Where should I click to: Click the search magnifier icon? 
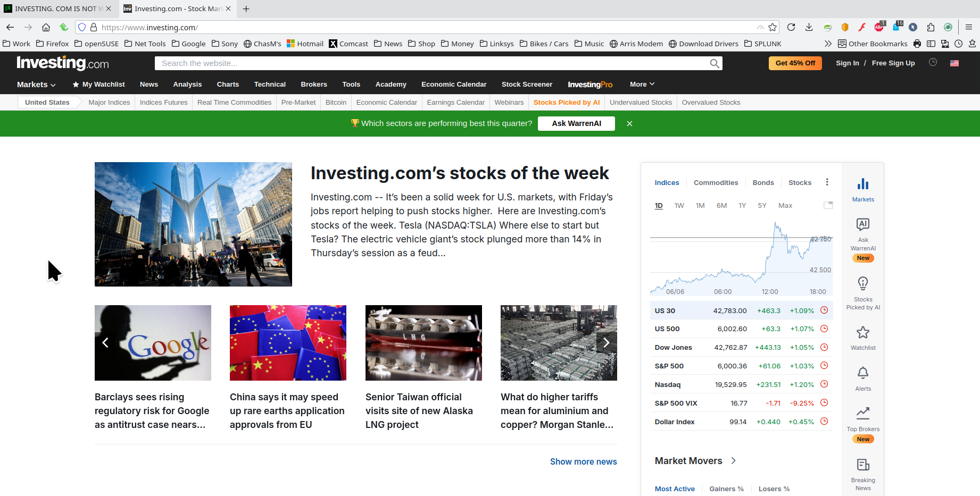pyautogui.click(x=715, y=63)
